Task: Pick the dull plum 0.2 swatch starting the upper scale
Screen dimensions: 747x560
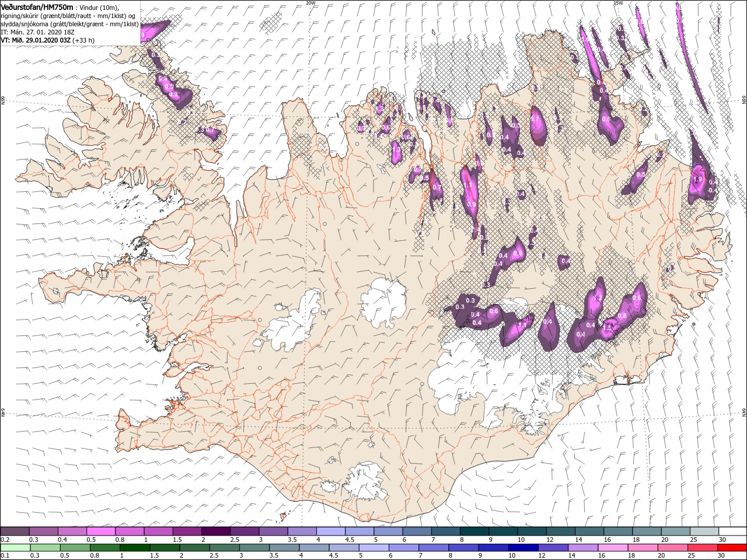Action: [15, 531]
